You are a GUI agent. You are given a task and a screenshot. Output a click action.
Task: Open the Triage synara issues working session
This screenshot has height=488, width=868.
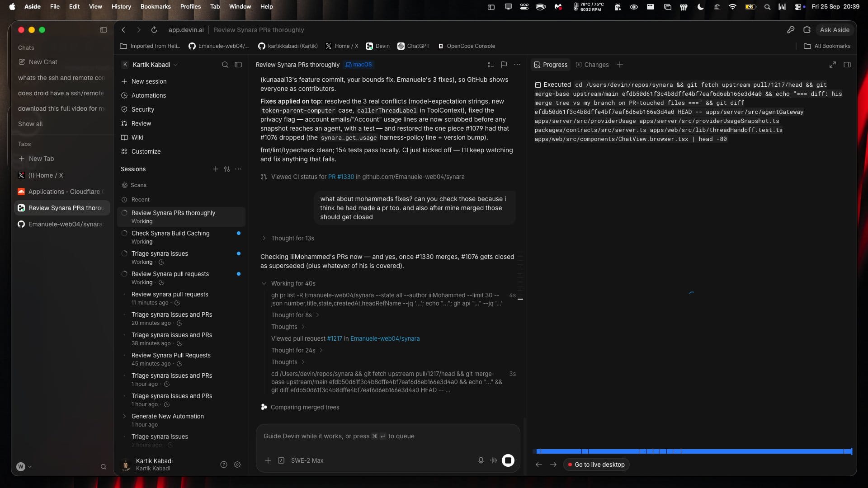(x=181, y=258)
